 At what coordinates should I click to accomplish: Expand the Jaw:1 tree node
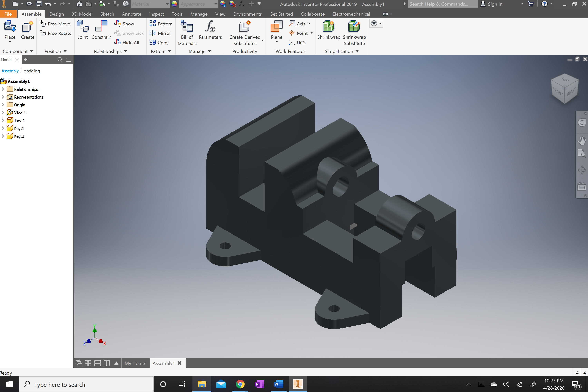pos(3,120)
